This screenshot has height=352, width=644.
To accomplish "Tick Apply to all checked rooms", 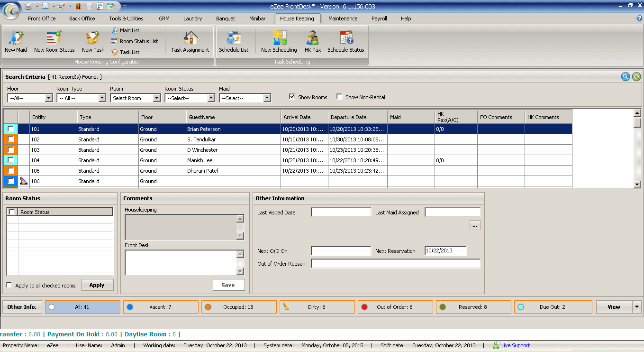I will 9,285.
